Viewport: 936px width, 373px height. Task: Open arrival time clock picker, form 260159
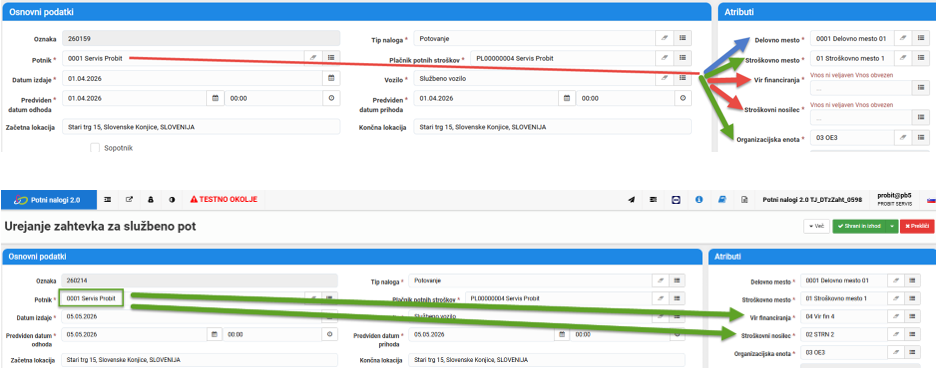coord(683,98)
